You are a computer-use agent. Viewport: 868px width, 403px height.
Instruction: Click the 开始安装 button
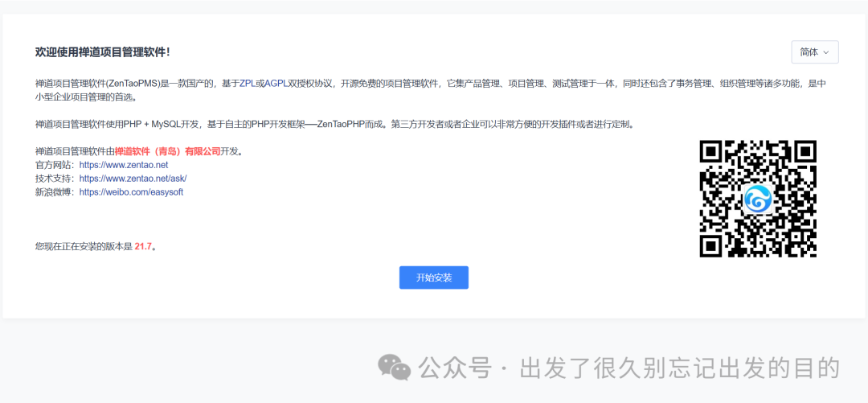click(434, 278)
